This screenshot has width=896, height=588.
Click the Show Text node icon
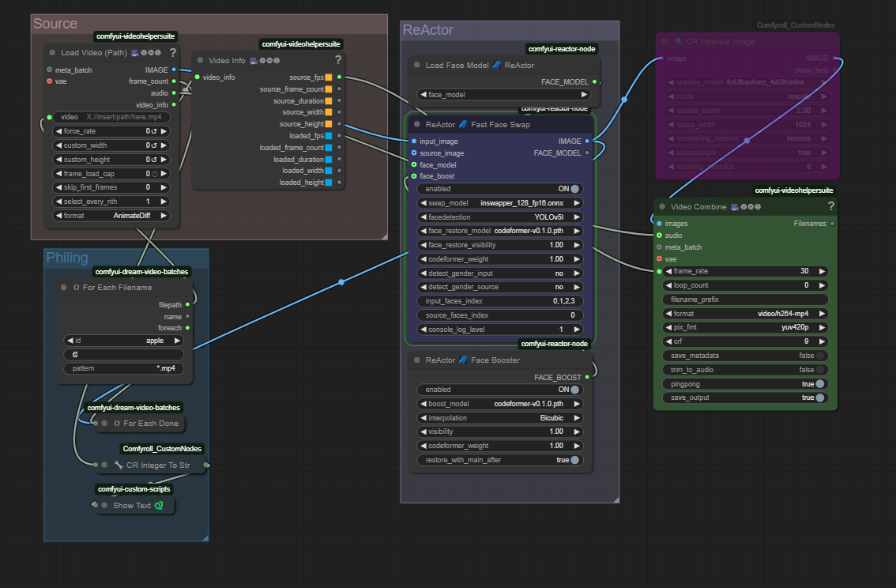[158, 505]
